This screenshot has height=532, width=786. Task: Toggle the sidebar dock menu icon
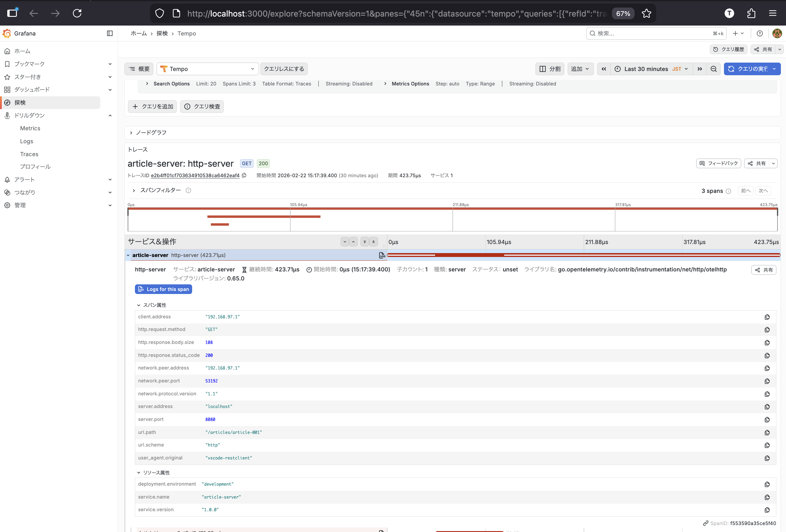tap(110, 33)
